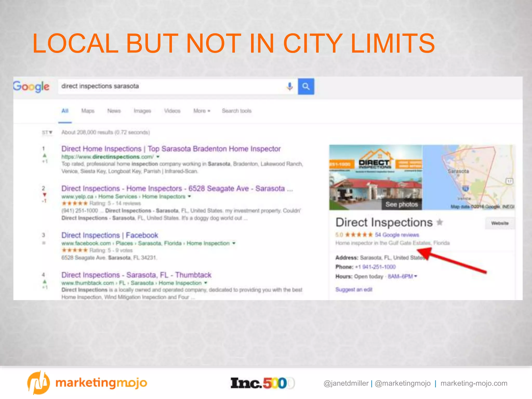Click the '@janetdmiller' handle text
This screenshot has height=399, width=532.
pyautogui.click(x=346, y=383)
